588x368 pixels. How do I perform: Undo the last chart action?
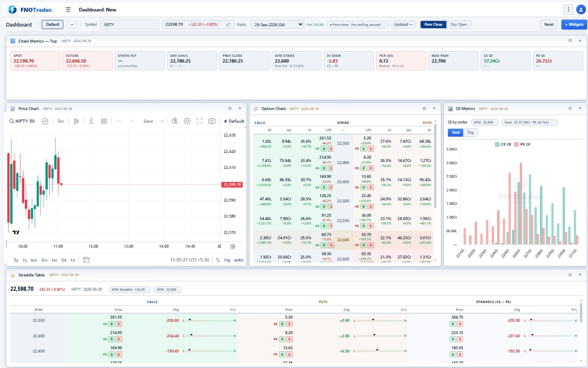coord(119,121)
